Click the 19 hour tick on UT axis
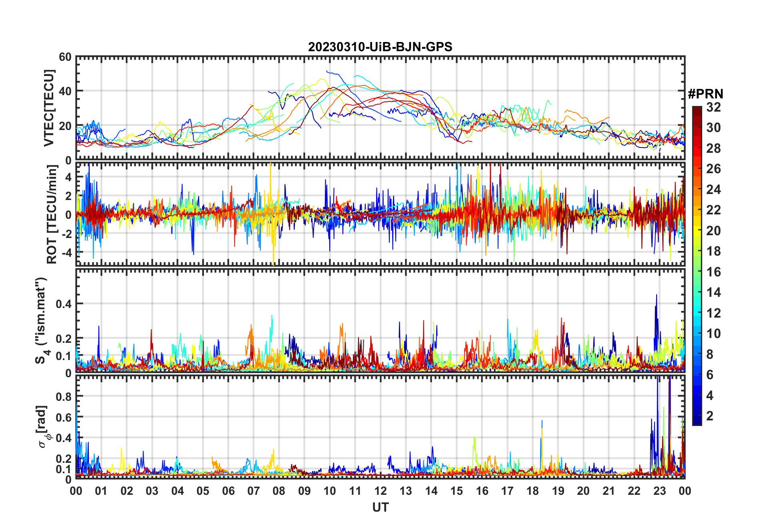This screenshot has height=532, width=761. point(558,491)
